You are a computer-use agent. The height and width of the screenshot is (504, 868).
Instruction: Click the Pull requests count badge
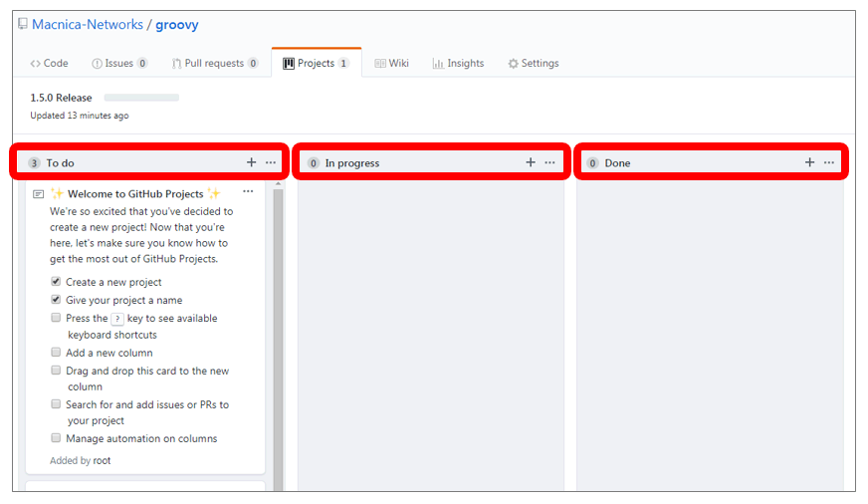click(253, 63)
